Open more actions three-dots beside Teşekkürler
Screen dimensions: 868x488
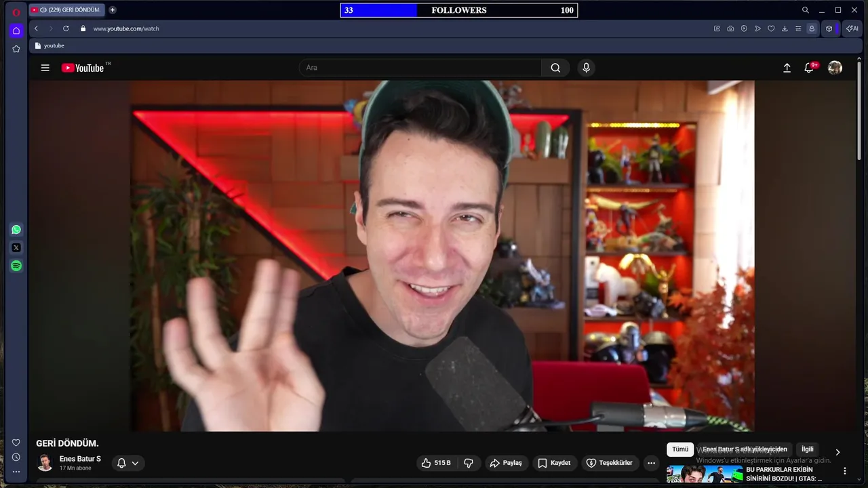651,463
